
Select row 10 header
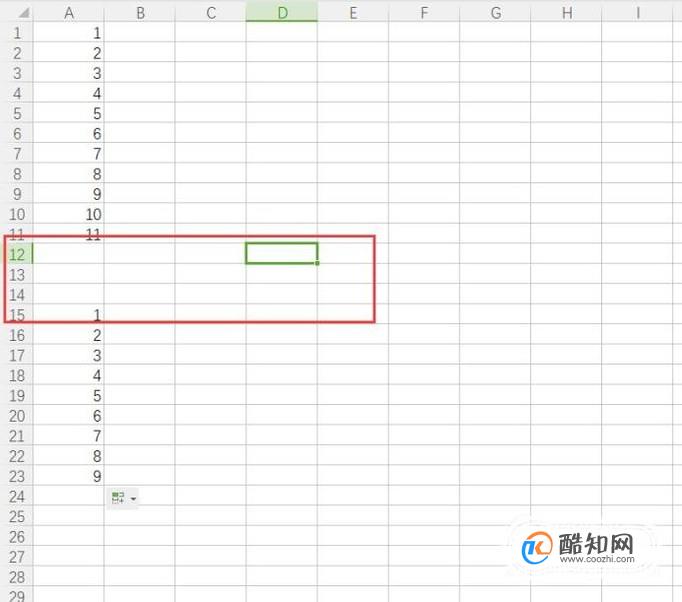pos(17,214)
